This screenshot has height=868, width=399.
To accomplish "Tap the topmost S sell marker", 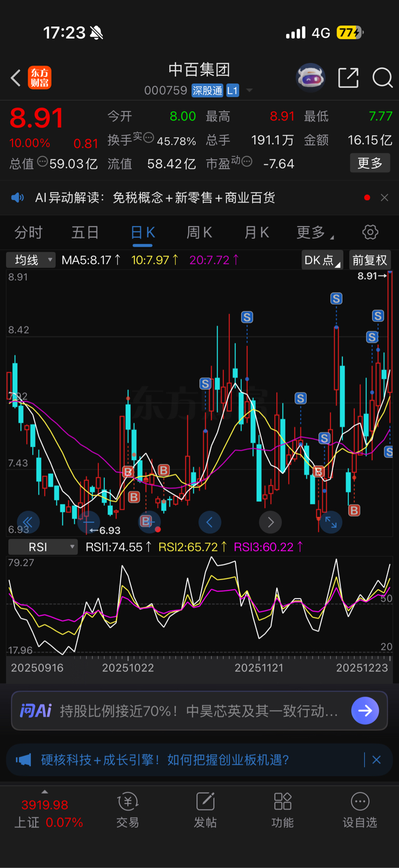I will [336, 298].
